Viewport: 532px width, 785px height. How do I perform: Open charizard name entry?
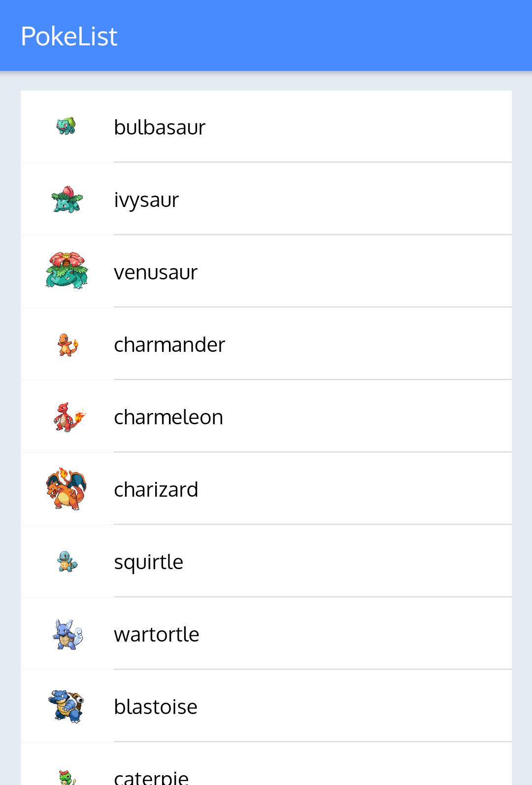pyautogui.click(x=156, y=489)
